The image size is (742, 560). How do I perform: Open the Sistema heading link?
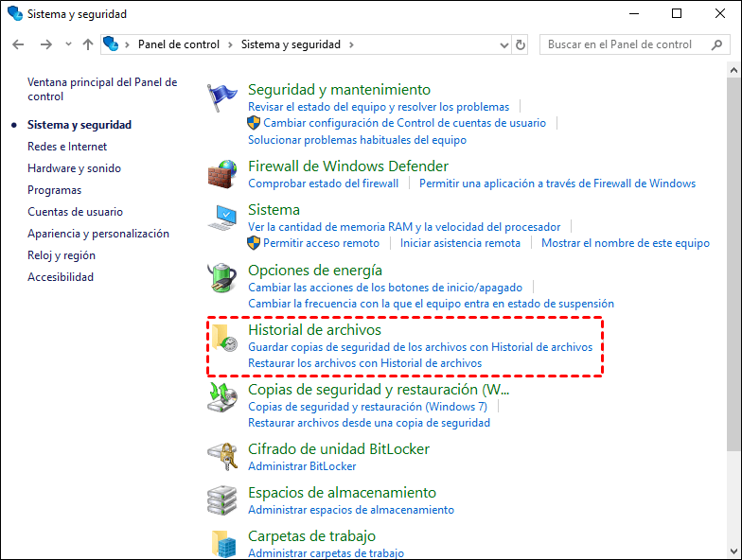274,210
